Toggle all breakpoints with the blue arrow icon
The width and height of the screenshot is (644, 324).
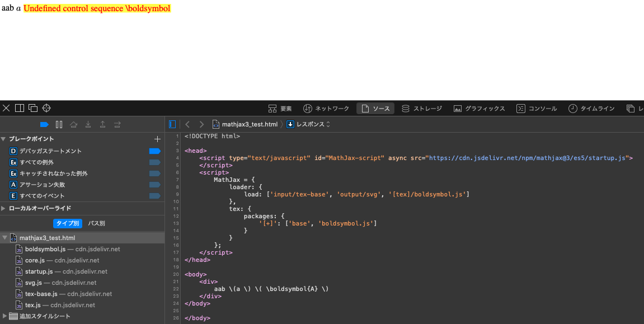(x=44, y=124)
